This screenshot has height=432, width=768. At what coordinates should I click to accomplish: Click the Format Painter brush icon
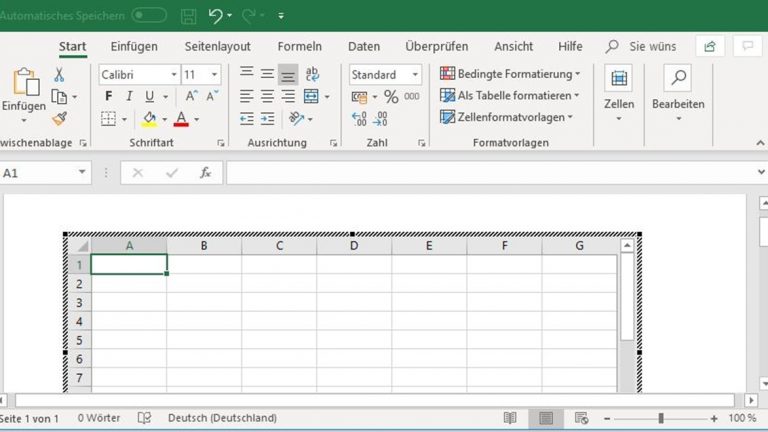pyautogui.click(x=59, y=118)
